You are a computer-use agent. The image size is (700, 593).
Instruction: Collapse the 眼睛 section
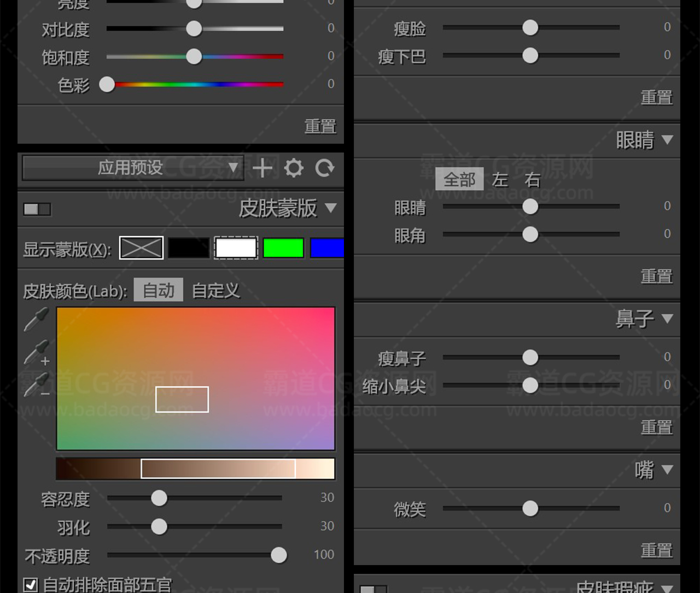point(667,140)
